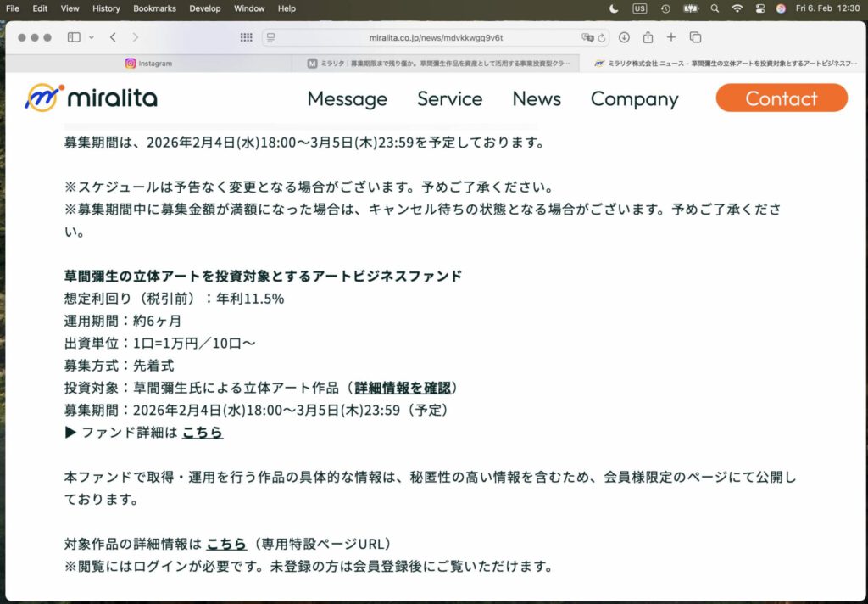
Task: Open the Bookmarks menu
Action: [153, 8]
